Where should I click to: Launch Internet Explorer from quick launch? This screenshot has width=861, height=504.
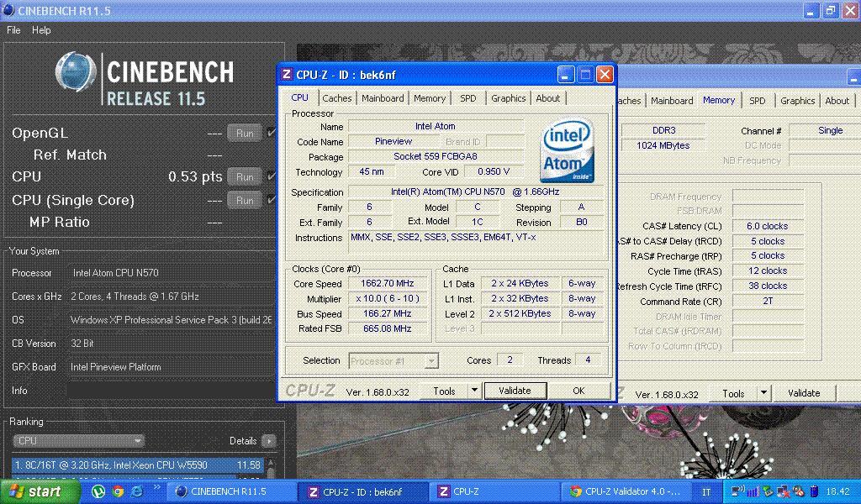click(x=137, y=491)
